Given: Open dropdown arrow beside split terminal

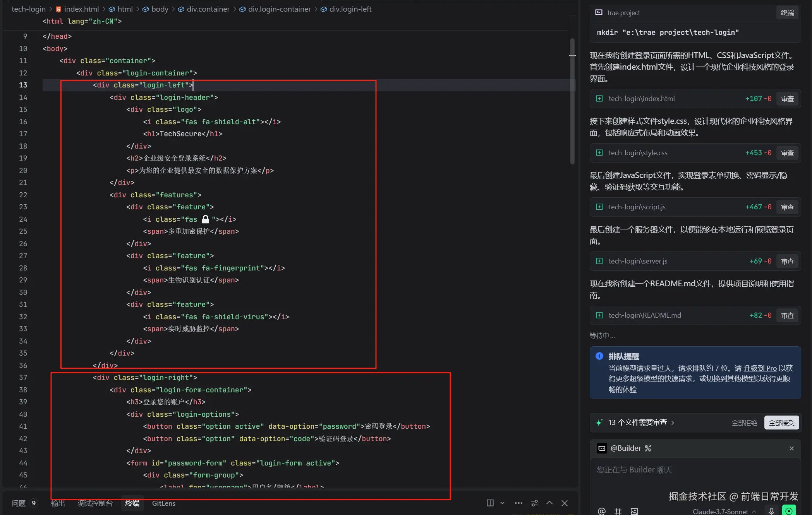Looking at the screenshot, I should click(502, 503).
